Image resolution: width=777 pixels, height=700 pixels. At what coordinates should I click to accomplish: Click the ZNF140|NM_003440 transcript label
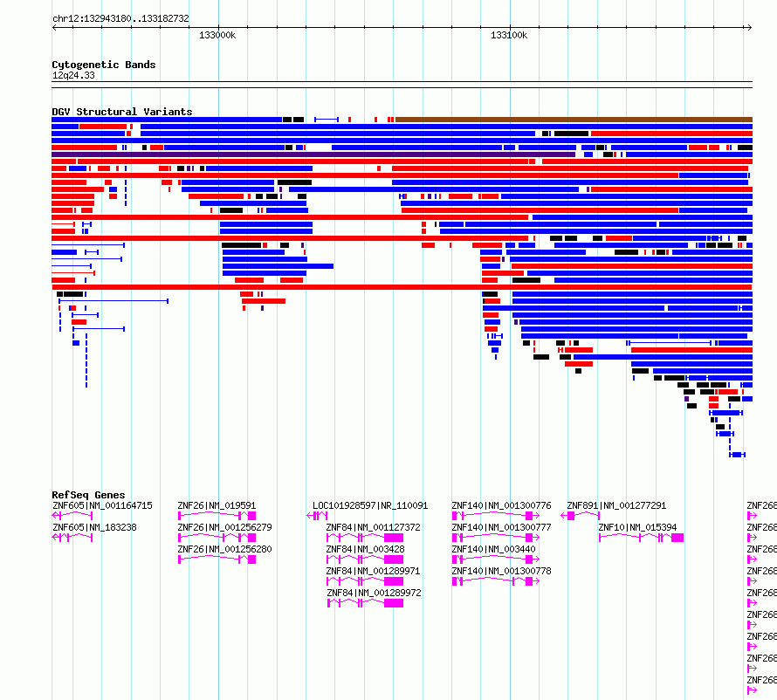click(493, 549)
